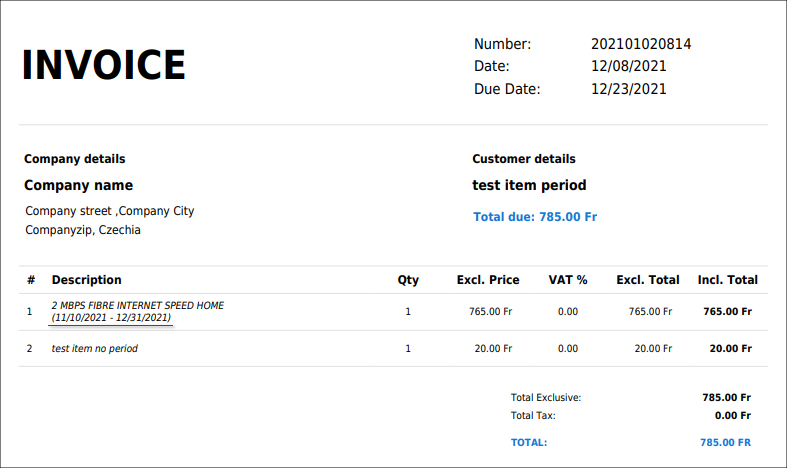Click the invoice date 12/08/2021
The height and width of the screenshot is (468, 787).
tap(628, 66)
